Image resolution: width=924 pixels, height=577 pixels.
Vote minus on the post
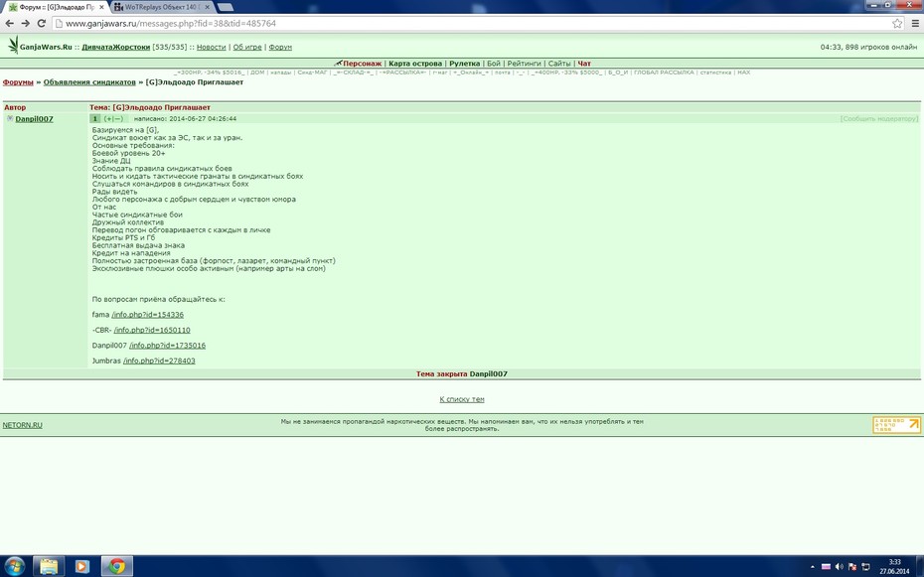coord(118,119)
